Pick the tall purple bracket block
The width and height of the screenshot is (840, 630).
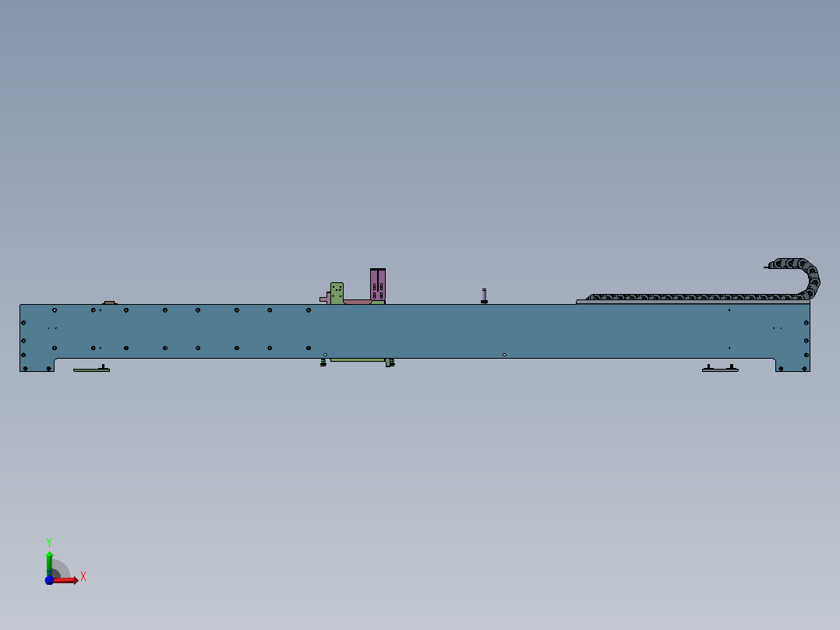[x=378, y=284]
